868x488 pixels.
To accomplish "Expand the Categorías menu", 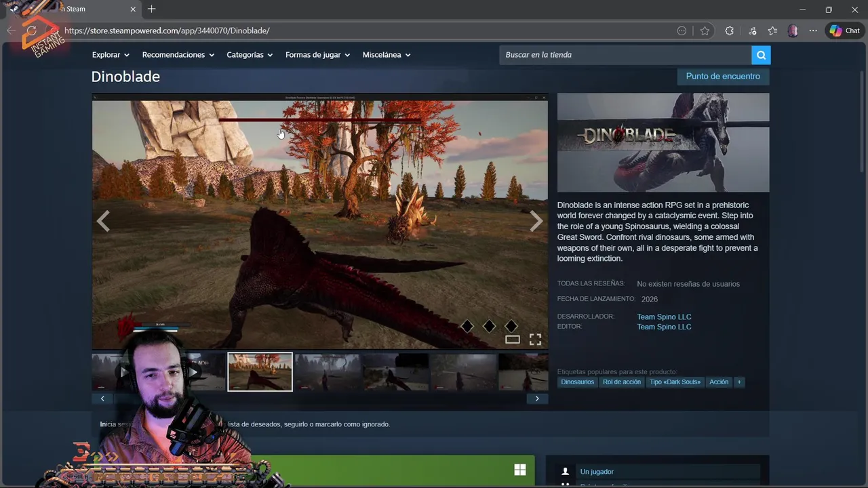I will pos(250,55).
